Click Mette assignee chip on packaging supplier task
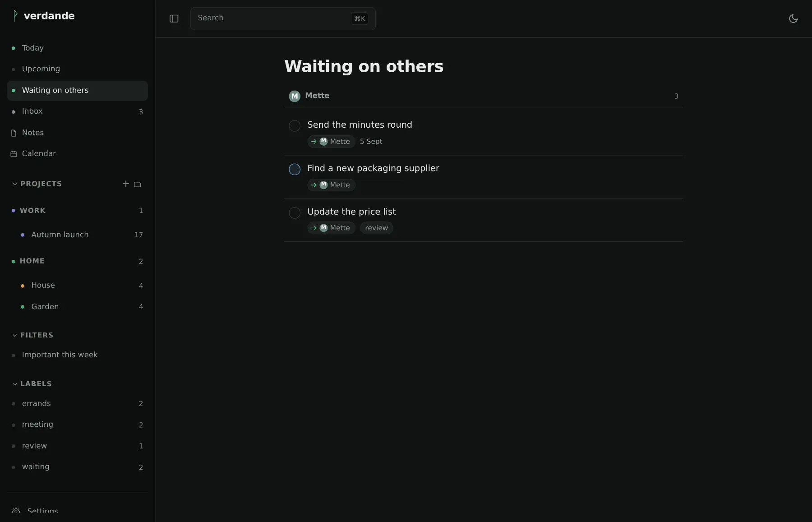 [331, 185]
